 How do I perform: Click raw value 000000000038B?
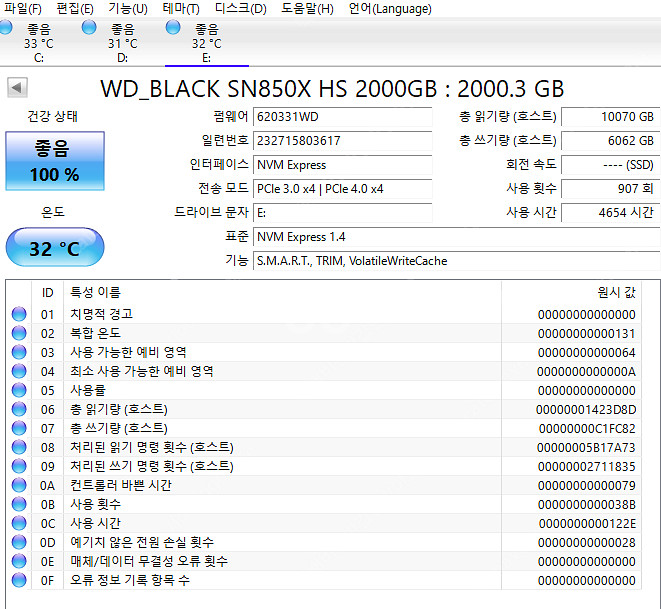586,504
